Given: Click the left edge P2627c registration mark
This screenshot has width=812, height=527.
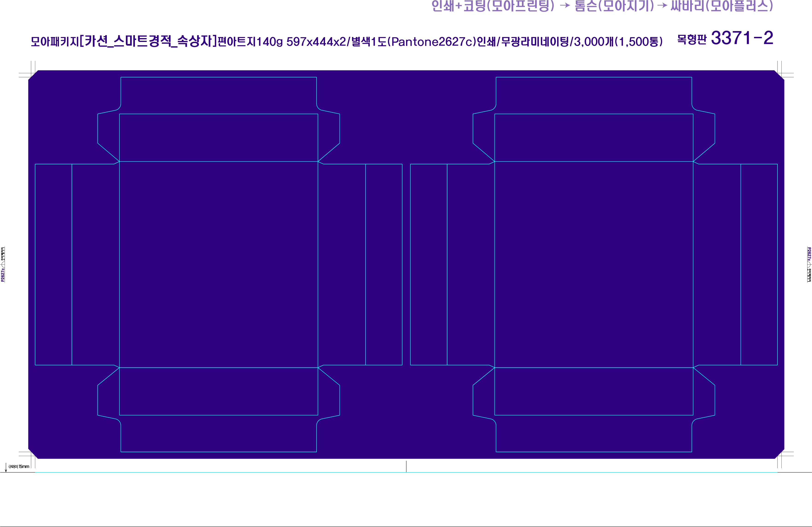Looking at the screenshot, I should point(3,264).
